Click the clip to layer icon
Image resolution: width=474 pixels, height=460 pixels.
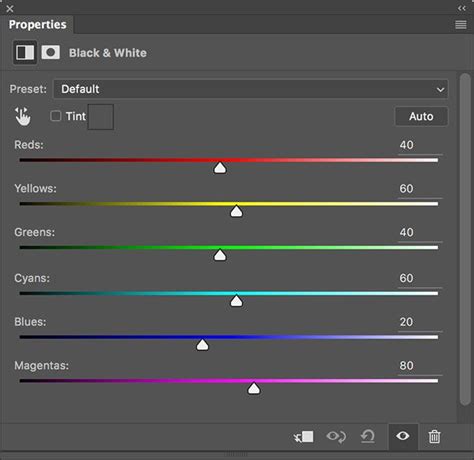tap(303, 436)
